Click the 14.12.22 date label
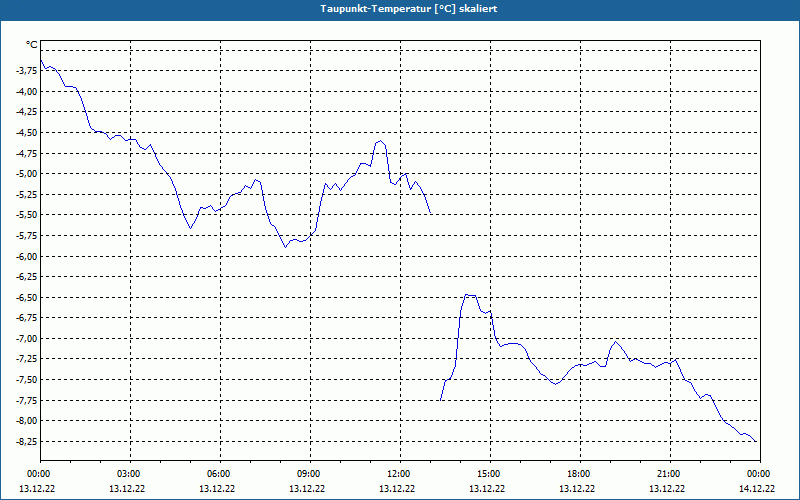The width and height of the screenshot is (800, 500). coord(757,489)
